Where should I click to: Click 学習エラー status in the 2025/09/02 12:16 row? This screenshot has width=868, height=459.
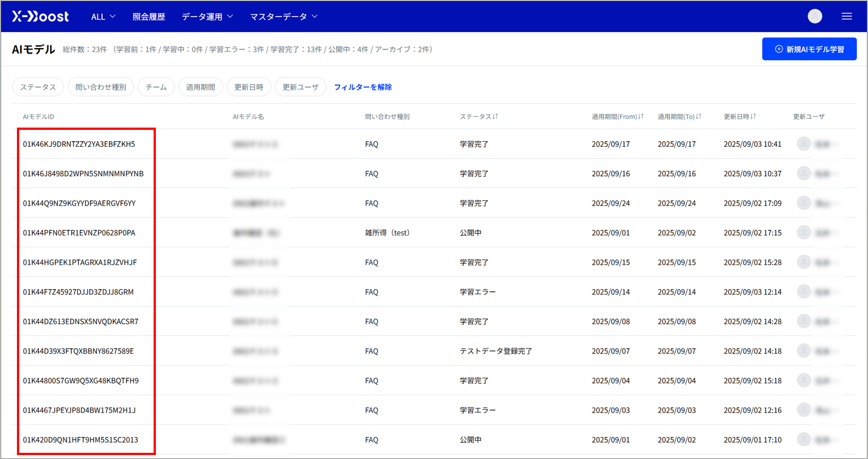click(x=478, y=410)
